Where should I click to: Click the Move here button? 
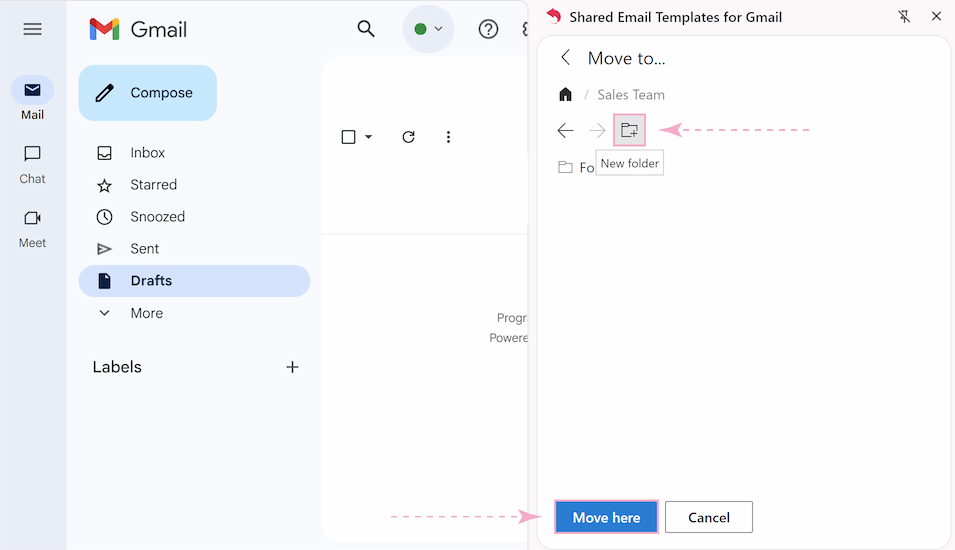coord(606,517)
